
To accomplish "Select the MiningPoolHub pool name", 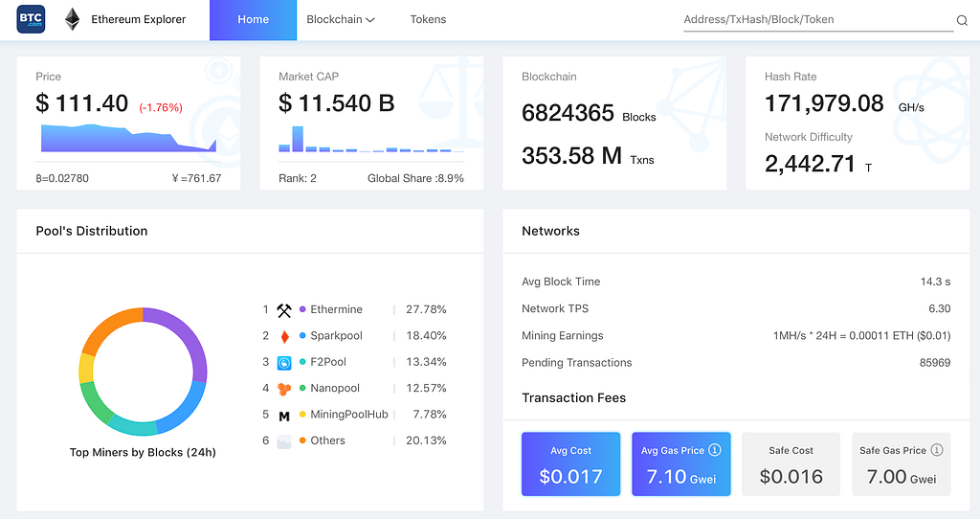I will [x=349, y=415].
